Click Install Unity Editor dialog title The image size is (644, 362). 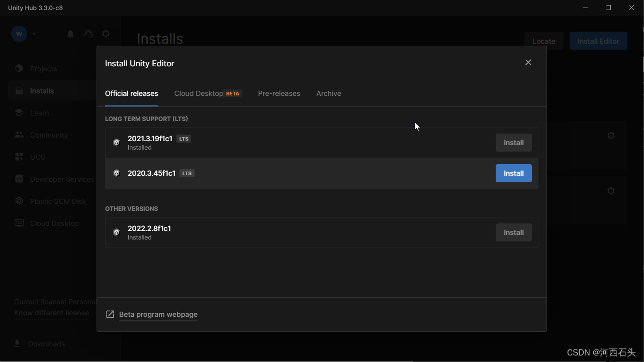(x=140, y=63)
